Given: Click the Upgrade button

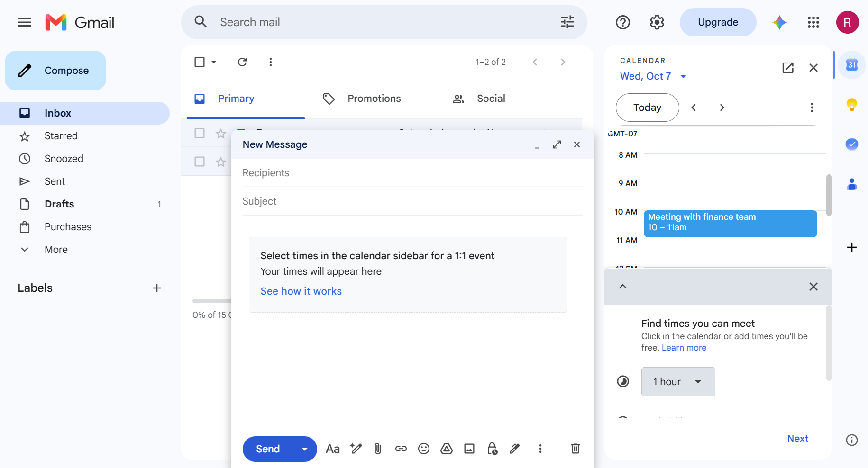Looking at the screenshot, I should (x=718, y=22).
